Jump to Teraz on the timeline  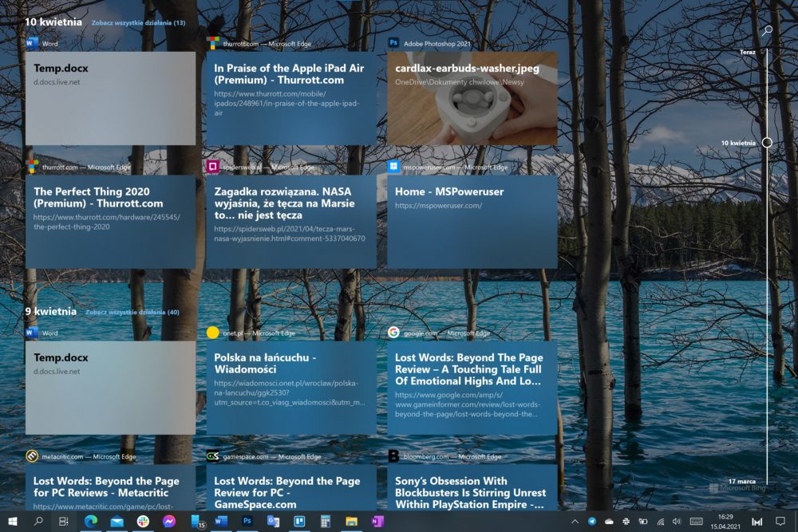coord(747,52)
